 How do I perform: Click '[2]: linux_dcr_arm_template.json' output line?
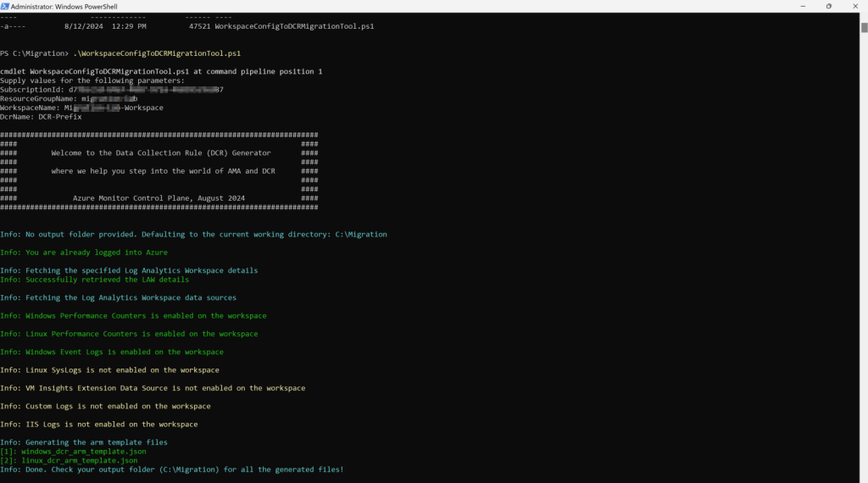click(69, 460)
